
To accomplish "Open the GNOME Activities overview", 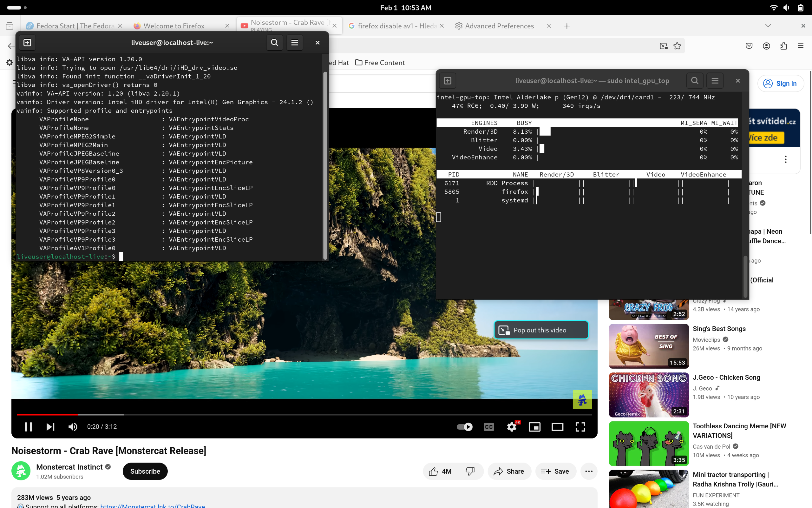I will [x=17, y=7].
